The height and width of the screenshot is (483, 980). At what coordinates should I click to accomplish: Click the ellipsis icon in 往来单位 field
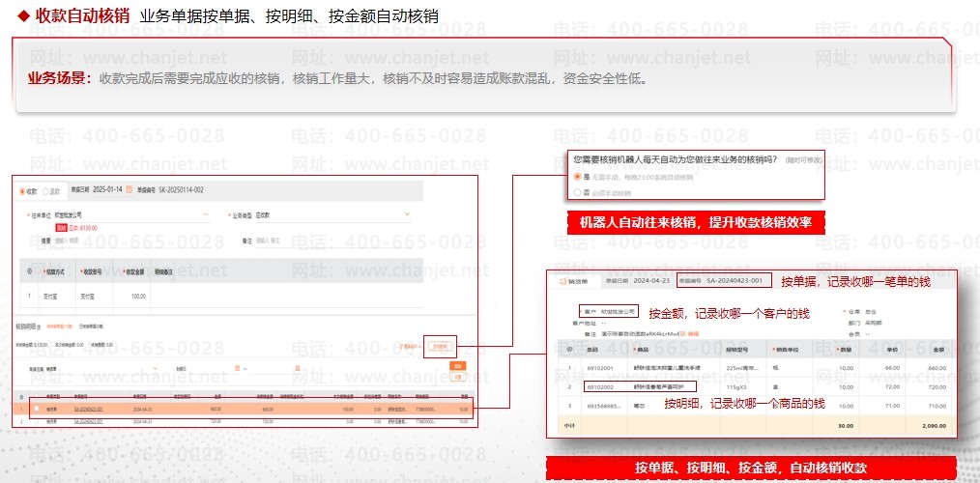coord(206,214)
